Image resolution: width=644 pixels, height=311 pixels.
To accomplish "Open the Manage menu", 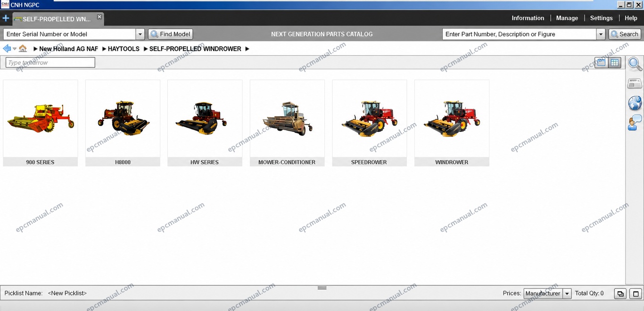I will coord(567,18).
